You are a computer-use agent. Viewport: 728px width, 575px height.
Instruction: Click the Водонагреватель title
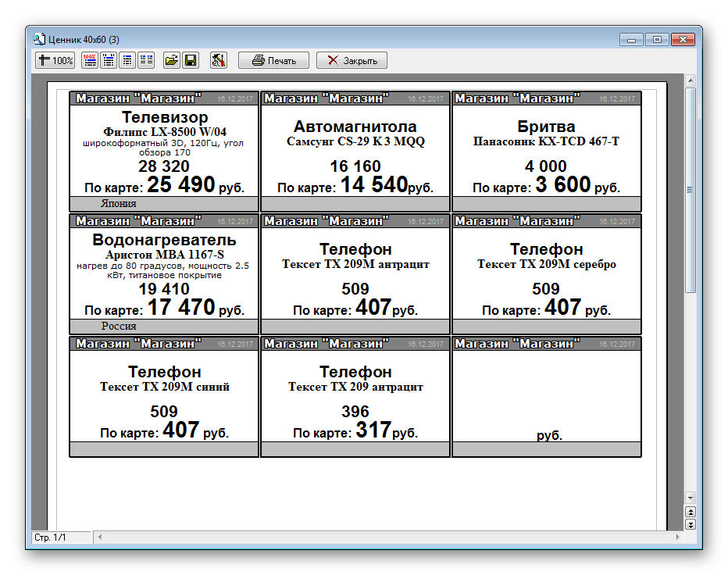[164, 240]
